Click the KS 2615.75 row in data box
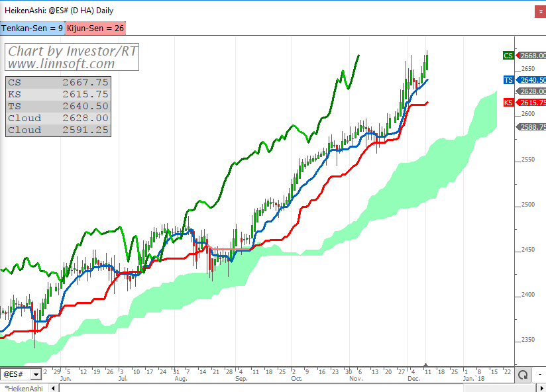Viewport: 546px width, 392px height. [x=58, y=94]
